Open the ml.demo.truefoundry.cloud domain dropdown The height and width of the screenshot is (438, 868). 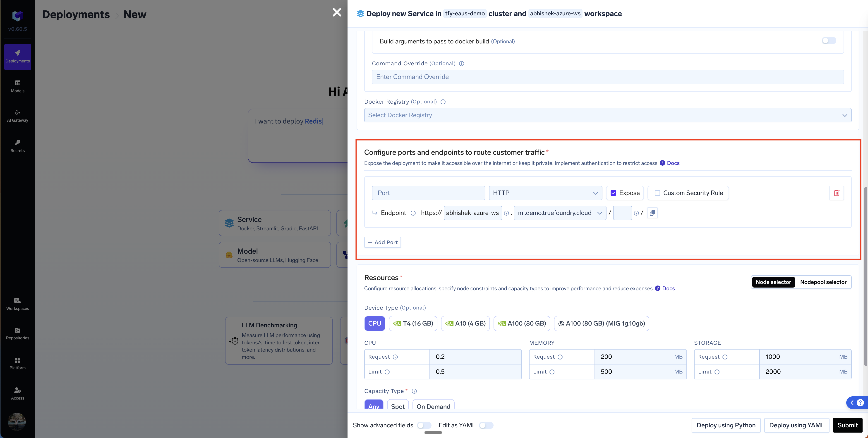click(560, 213)
